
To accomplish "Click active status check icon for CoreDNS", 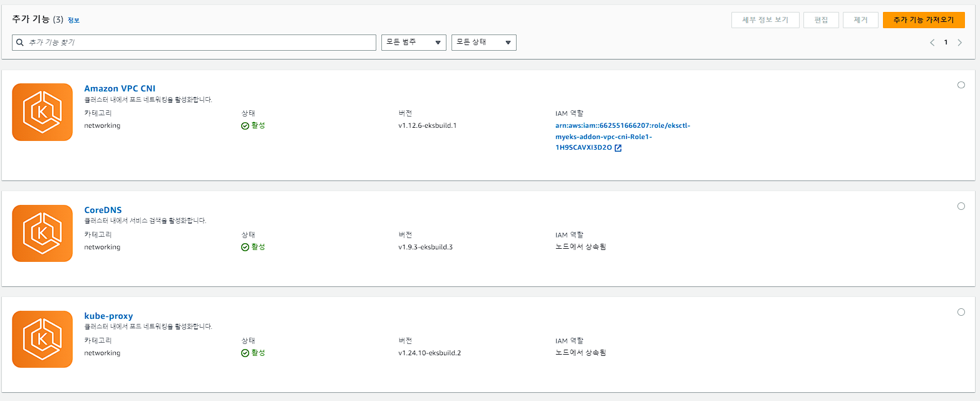I will (245, 247).
